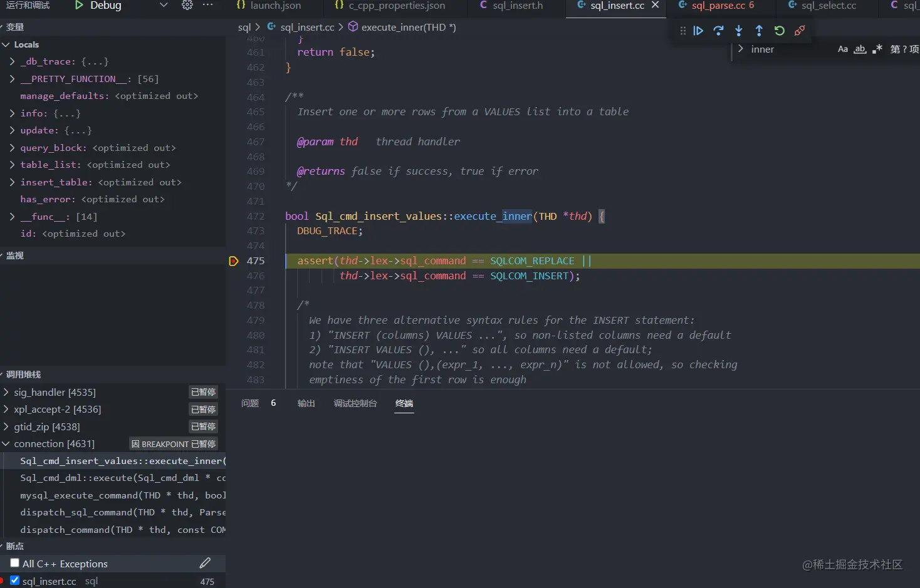Viewport: 920px width, 588px height.
Task: Disconnect the debugger
Action: 800,31
